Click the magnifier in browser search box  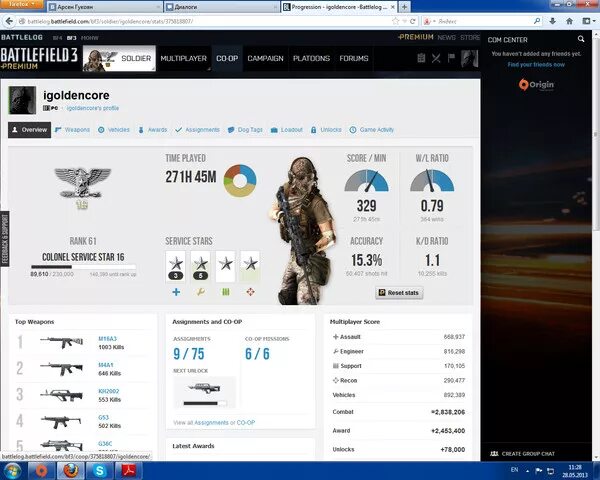(x=537, y=21)
